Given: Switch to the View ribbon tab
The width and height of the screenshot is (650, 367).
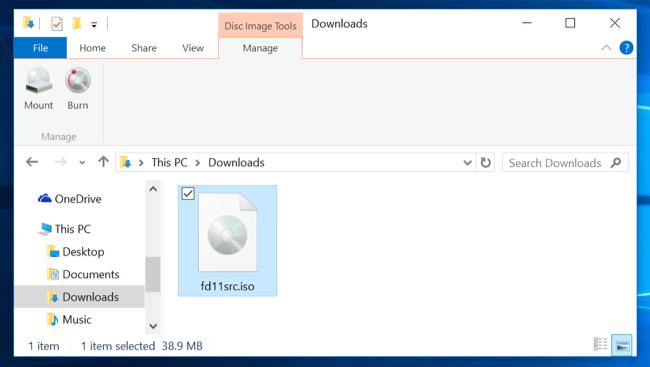Looking at the screenshot, I should tap(193, 48).
